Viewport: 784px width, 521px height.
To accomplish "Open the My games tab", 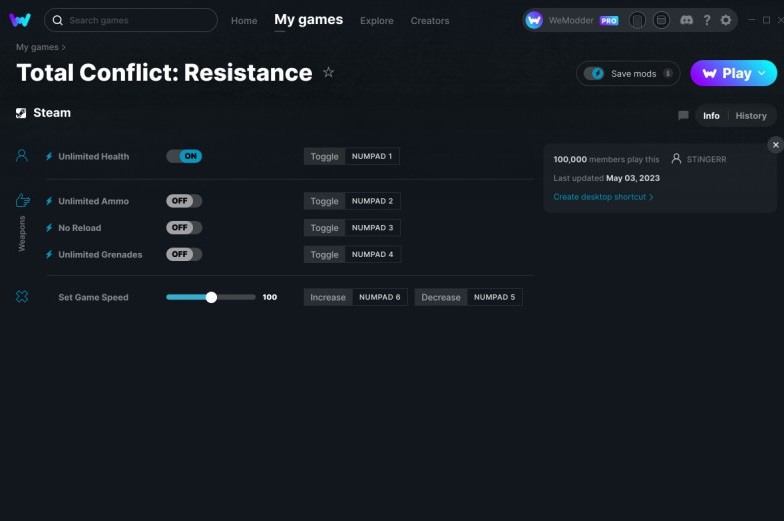I will click(308, 20).
